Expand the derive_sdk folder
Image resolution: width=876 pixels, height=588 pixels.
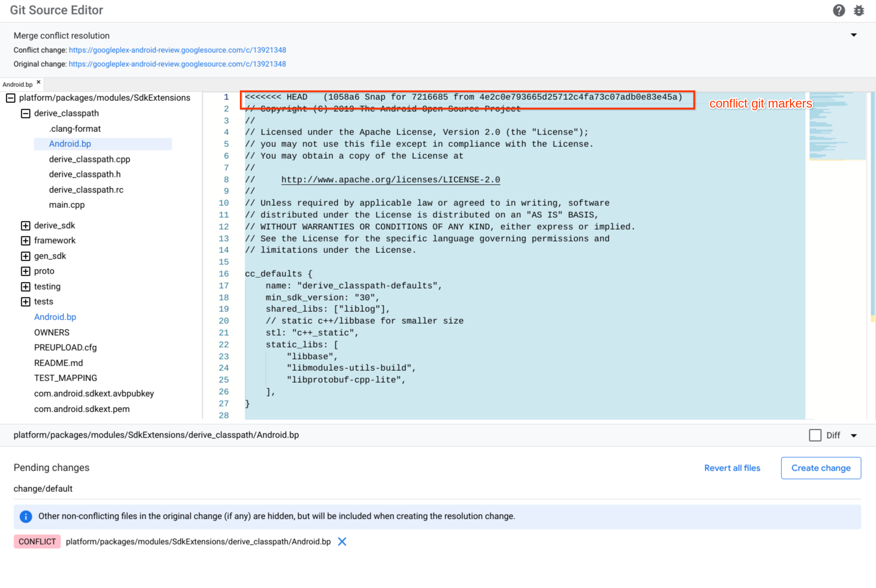(25, 225)
